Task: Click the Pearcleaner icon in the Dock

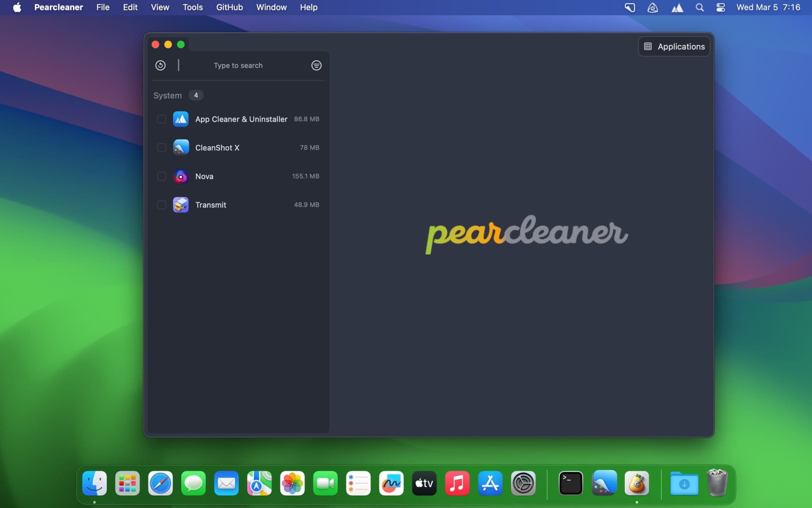Action: pos(637,483)
